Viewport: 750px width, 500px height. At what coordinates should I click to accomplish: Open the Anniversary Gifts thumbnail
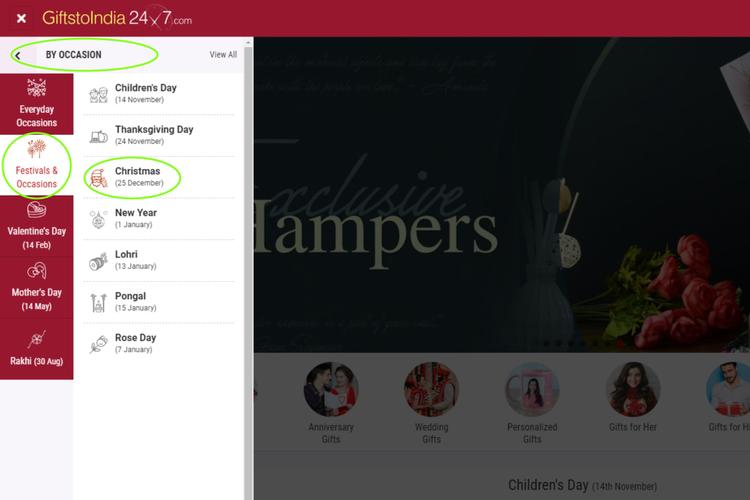(331, 390)
